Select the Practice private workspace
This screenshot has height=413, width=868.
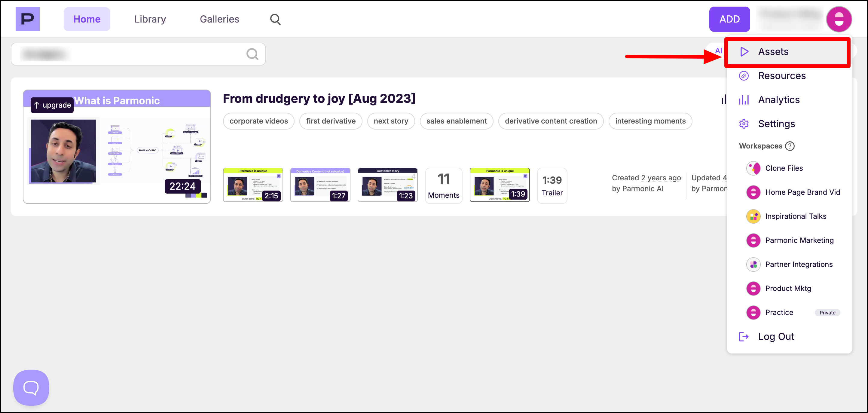click(779, 312)
